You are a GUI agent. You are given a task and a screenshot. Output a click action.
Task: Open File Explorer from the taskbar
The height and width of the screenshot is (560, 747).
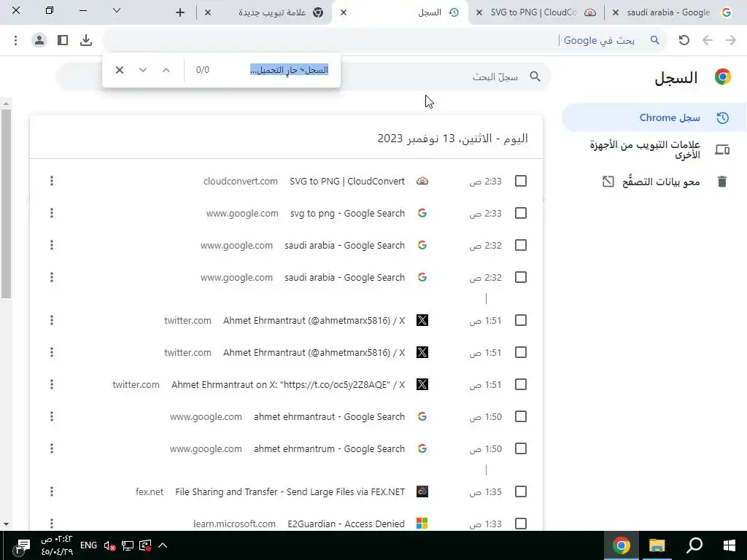[657, 545]
